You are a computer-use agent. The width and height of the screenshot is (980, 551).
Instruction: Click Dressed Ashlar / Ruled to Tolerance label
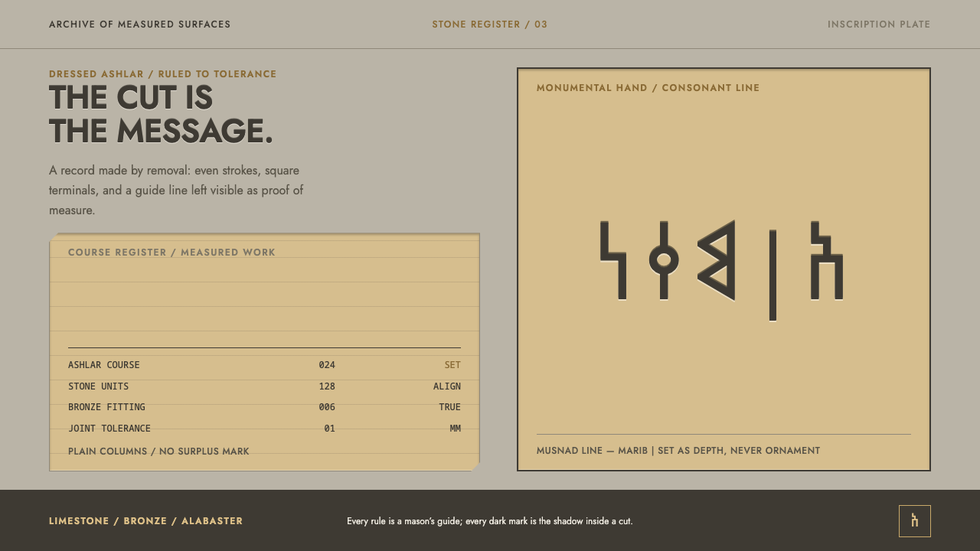[163, 74]
